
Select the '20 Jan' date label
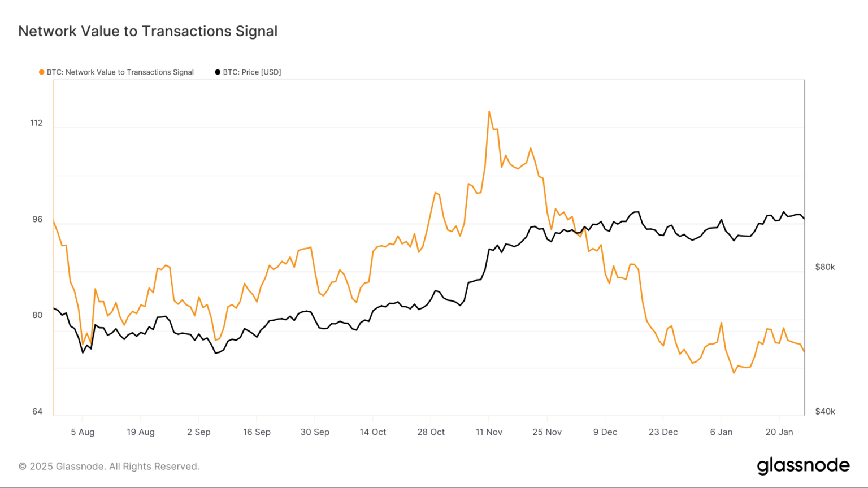[779, 432]
